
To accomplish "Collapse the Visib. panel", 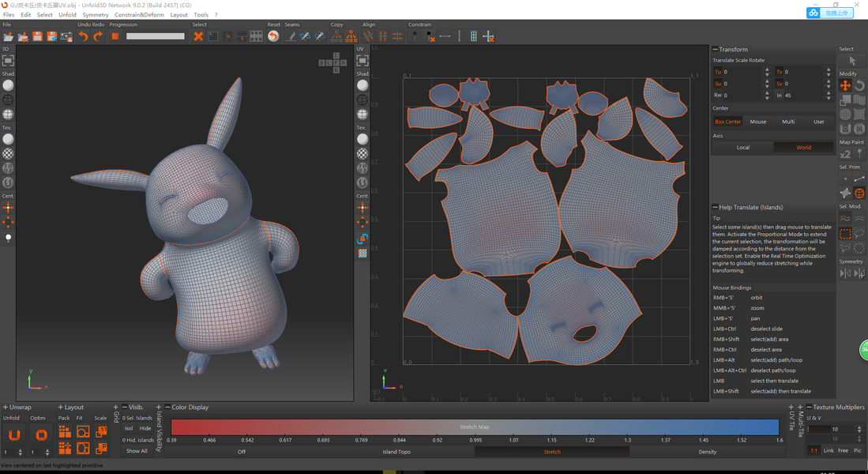I will pos(125,407).
